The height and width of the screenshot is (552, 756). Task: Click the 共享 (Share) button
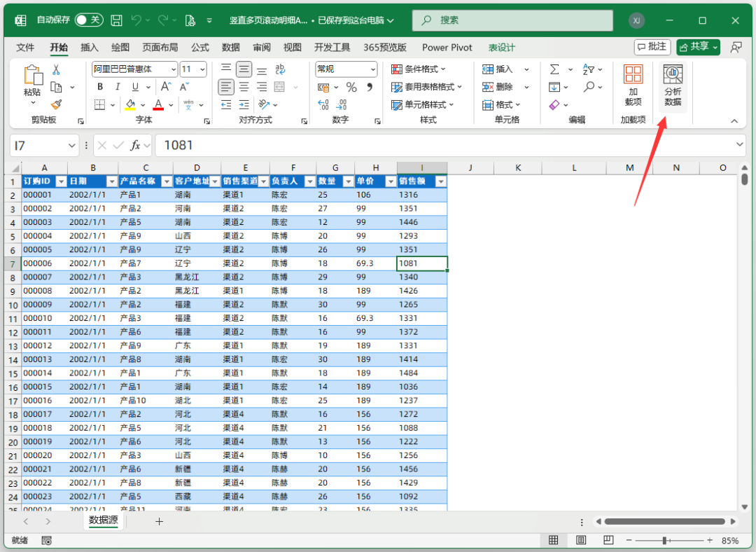point(698,47)
